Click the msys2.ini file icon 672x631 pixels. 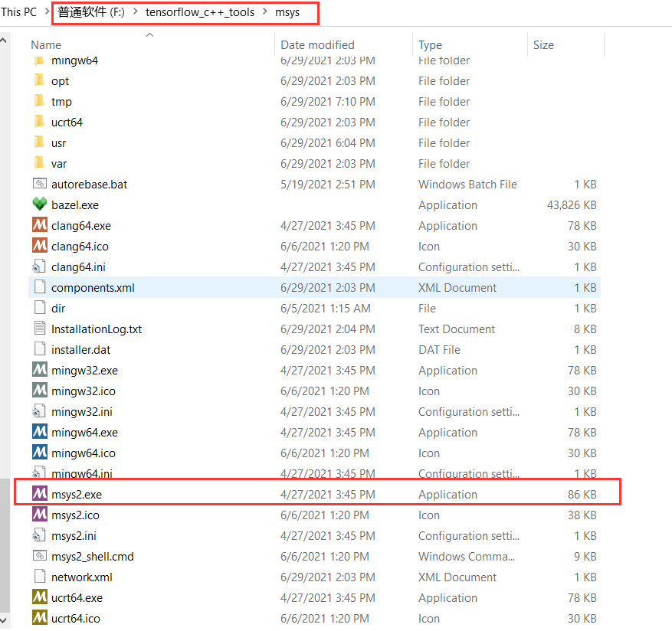pos(39,535)
